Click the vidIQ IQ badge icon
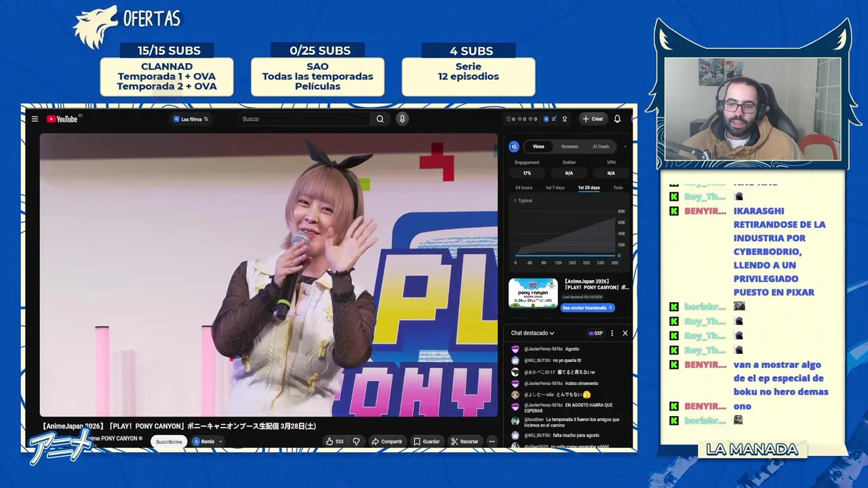The height and width of the screenshot is (488, 868). pyautogui.click(x=514, y=146)
